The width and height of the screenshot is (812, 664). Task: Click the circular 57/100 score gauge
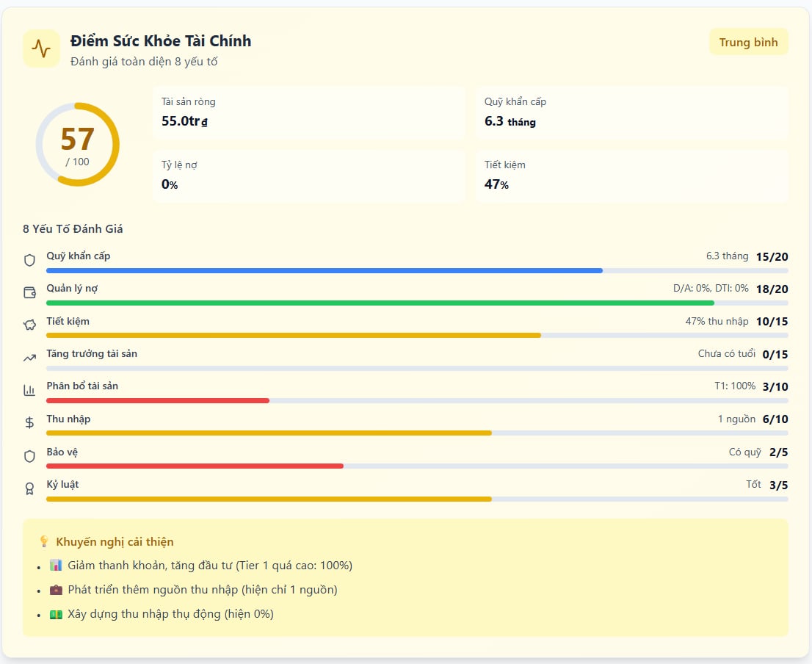point(77,145)
